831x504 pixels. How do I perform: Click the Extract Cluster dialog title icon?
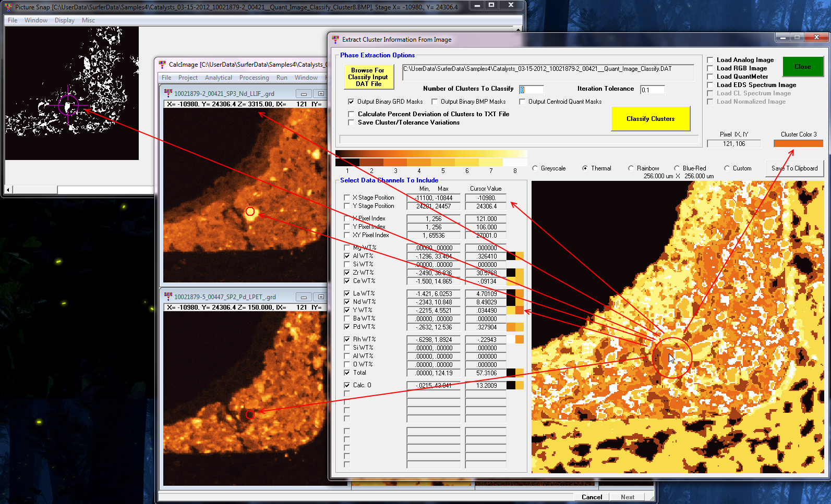point(335,39)
